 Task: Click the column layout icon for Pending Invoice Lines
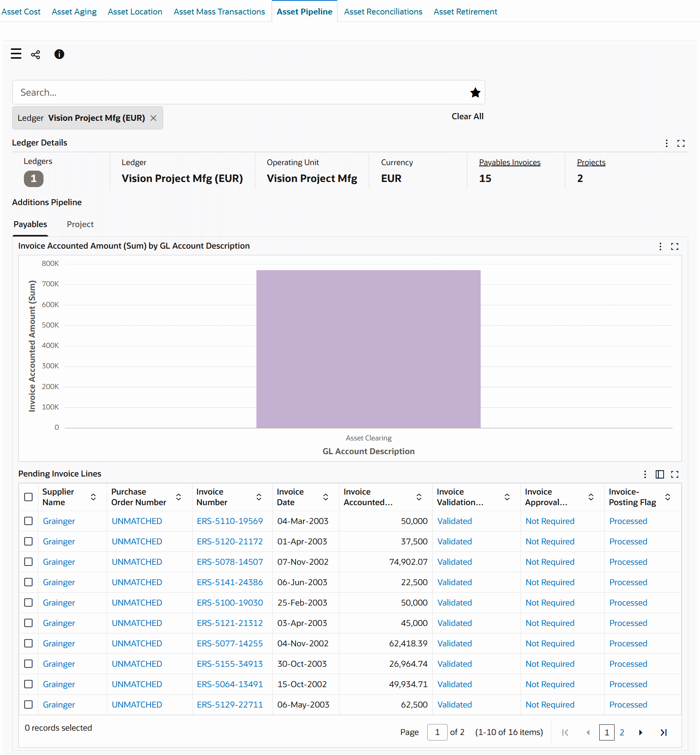point(660,474)
